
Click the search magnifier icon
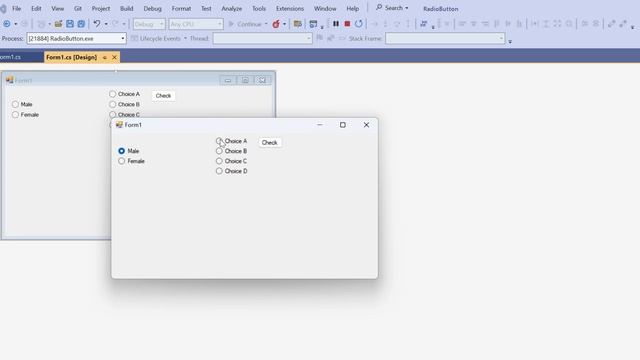click(379, 8)
